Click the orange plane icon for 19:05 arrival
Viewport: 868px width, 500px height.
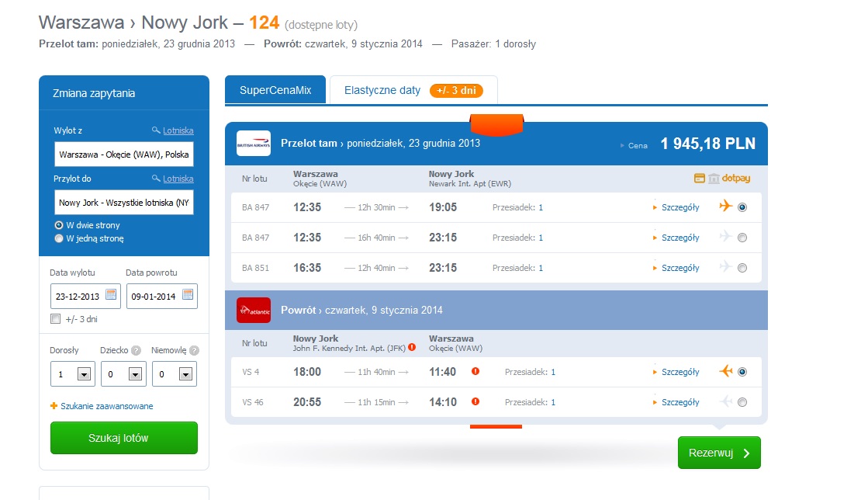pos(725,207)
